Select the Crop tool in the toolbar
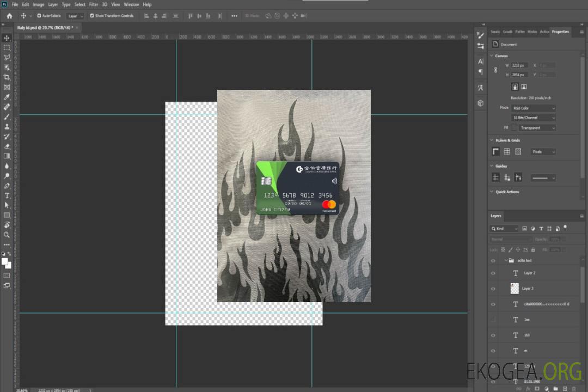588x392 pixels. (x=7, y=77)
